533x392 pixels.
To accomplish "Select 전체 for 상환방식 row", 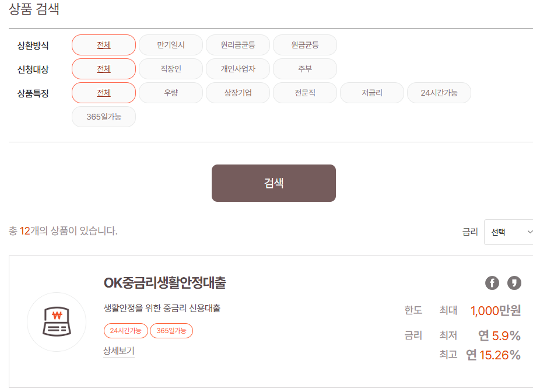I will pyautogui.click(x=104, y=45).
